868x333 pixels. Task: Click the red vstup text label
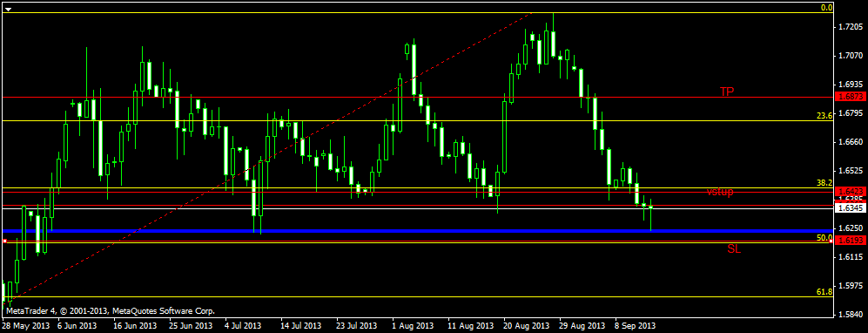720,193
